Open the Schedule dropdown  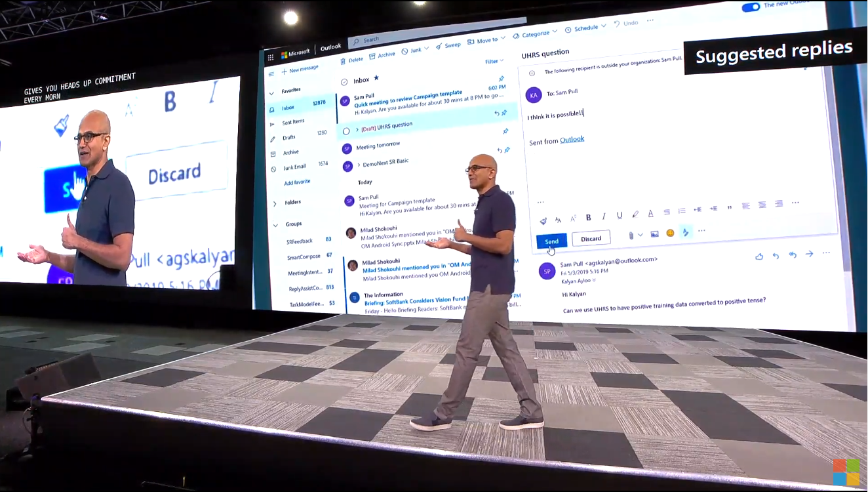(585, 28)
